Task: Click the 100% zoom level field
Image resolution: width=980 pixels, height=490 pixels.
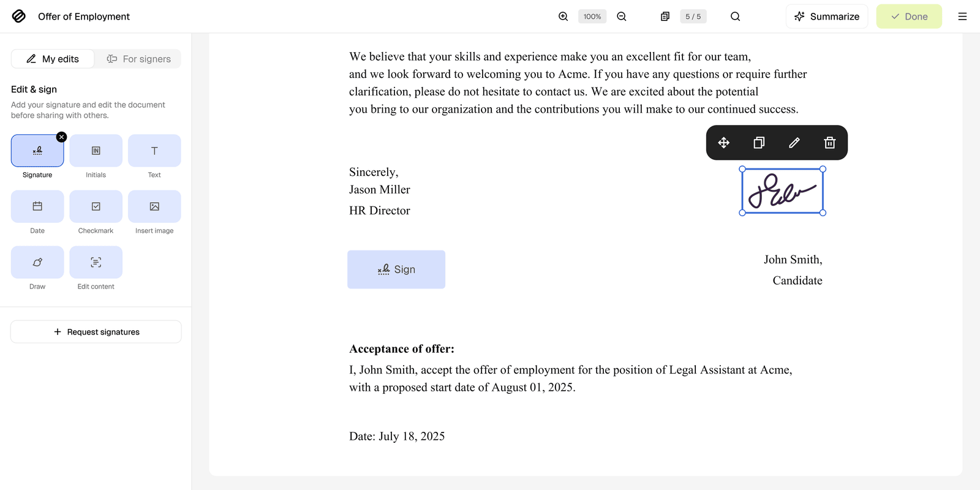Action: click(x=592, y=17)
